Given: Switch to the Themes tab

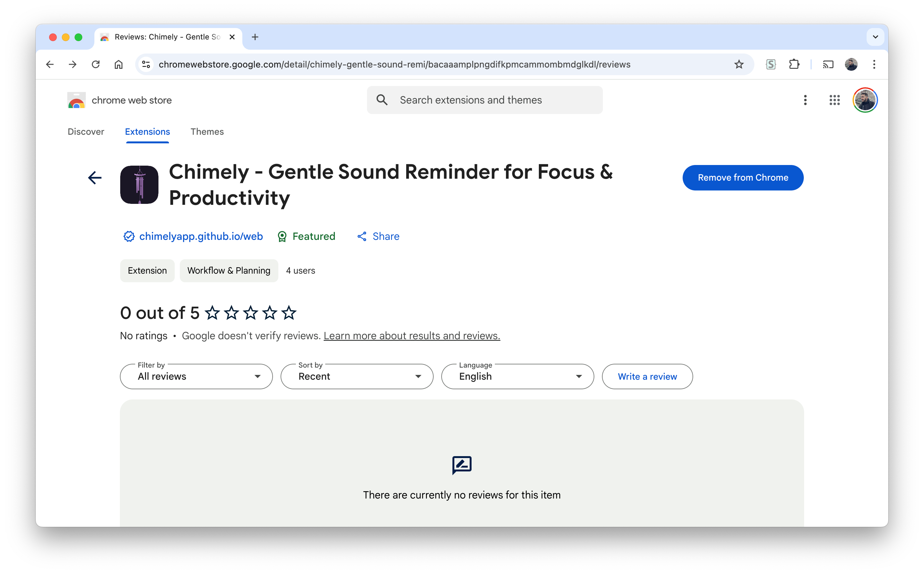Looking at the screenshot, I should (x=207, y=132).
